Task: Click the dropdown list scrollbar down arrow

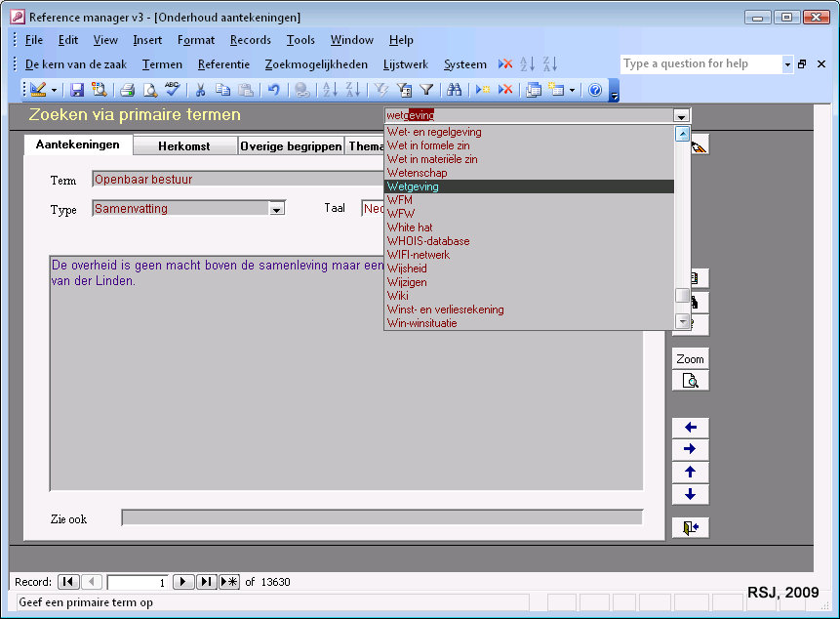Action: (683, 321)
